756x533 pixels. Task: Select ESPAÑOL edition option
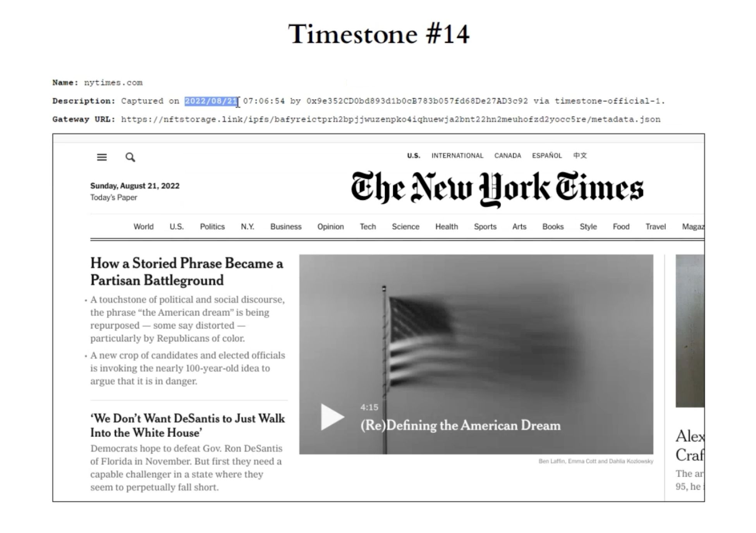click(x=540, y=156)
